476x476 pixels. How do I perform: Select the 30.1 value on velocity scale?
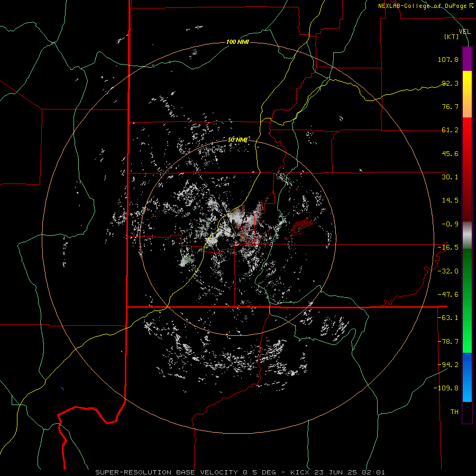pyautogui.click(x=450, y=177)
